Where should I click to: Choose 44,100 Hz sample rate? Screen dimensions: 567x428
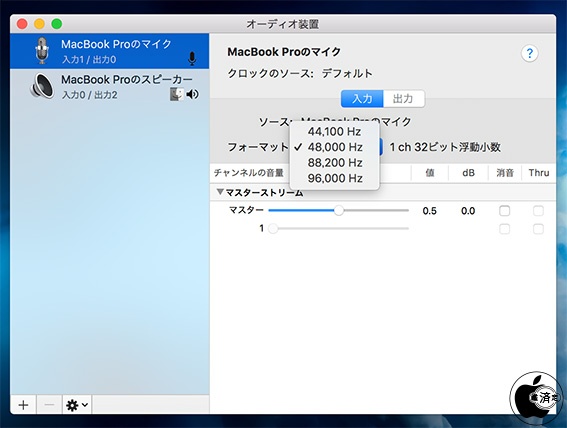click(x=334, y=132)
